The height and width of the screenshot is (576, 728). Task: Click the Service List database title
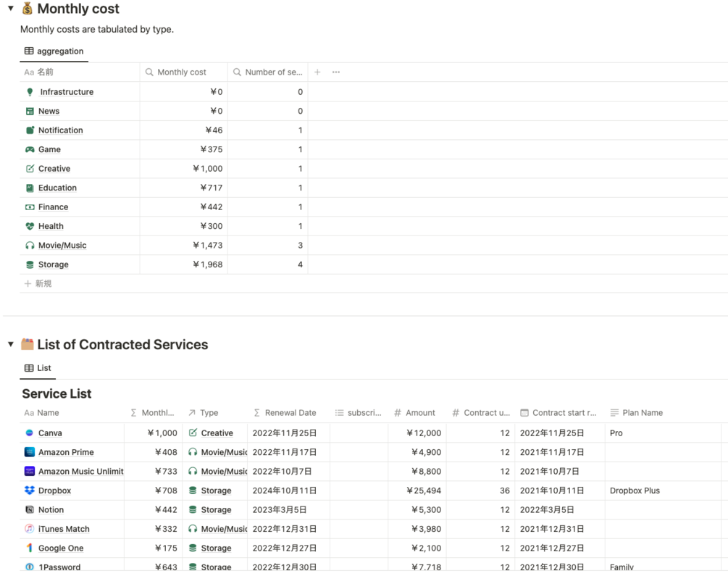coord(57,394)
